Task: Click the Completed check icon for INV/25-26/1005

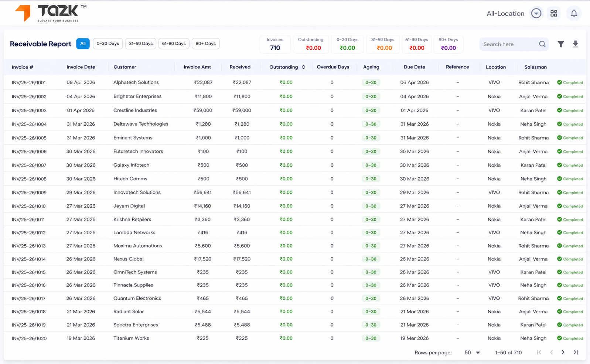Action: (559, 138)
